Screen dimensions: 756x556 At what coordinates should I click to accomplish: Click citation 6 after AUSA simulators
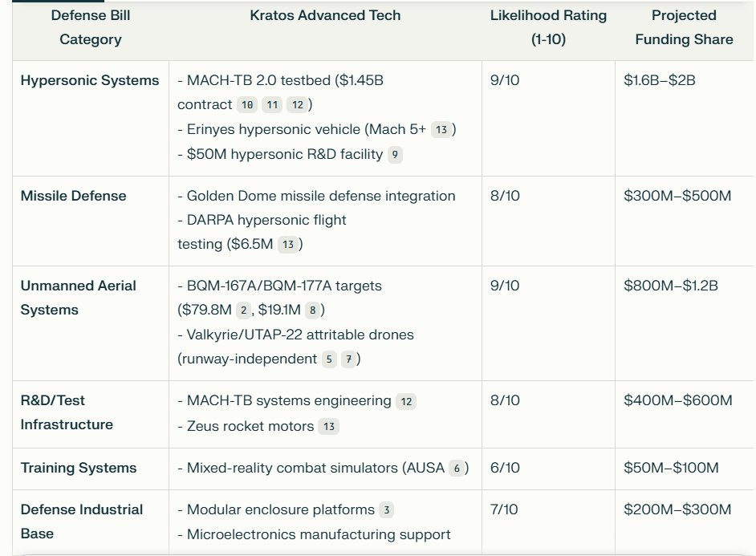[x=457, y=469]
